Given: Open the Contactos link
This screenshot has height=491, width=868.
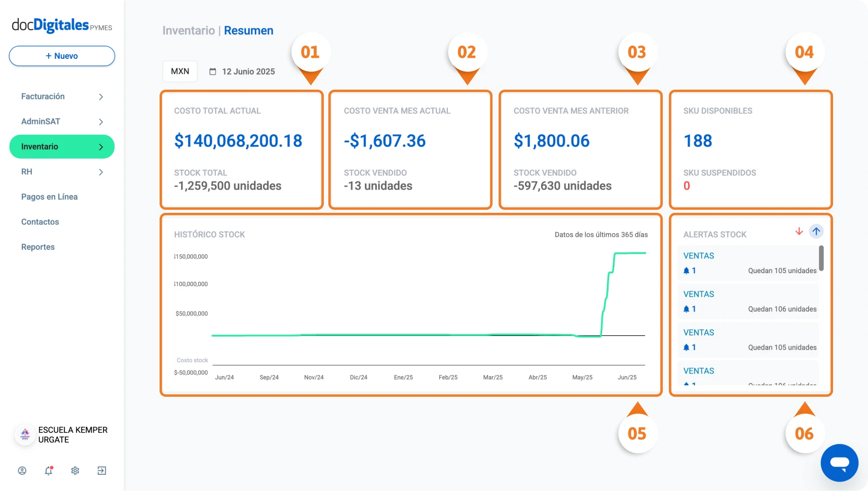Looking at the screenshot, I should pos(40,222).
